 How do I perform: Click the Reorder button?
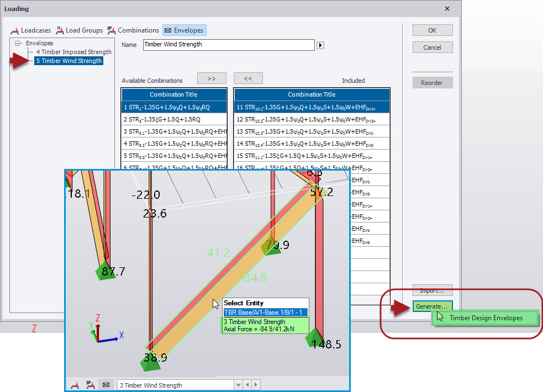point(432,82)
